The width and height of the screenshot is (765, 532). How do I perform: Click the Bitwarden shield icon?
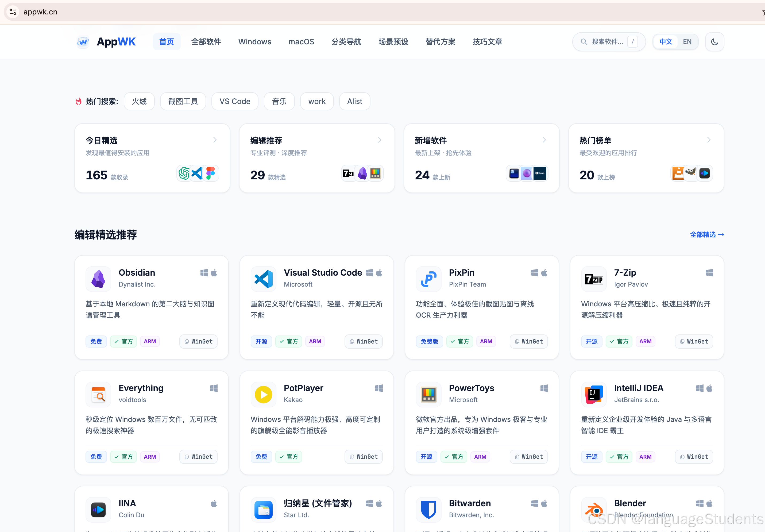tap(428, 510)
